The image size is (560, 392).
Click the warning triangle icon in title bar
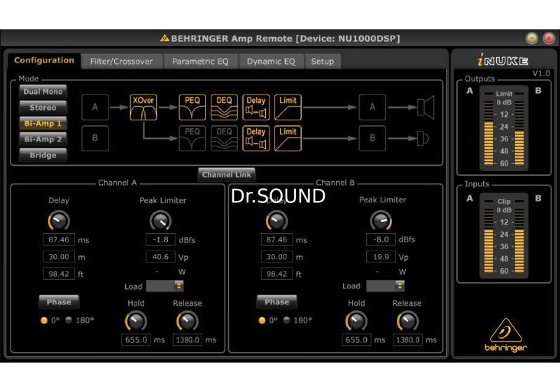pos(164,38)
